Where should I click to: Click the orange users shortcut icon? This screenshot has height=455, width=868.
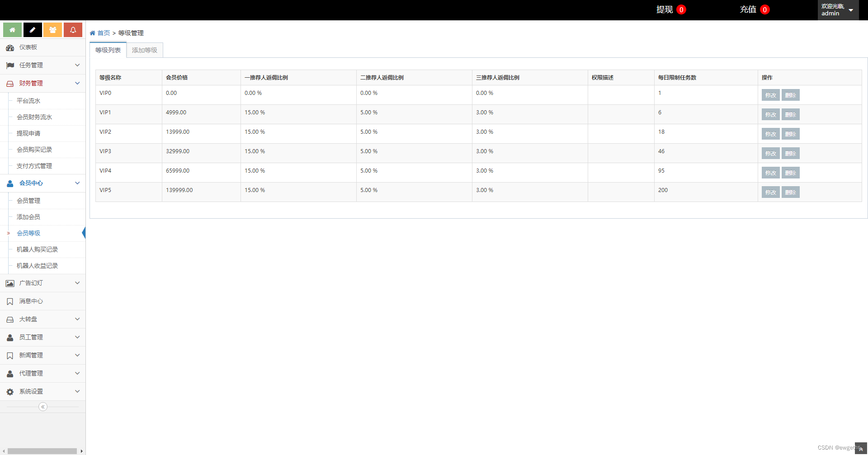click(53, 30)
